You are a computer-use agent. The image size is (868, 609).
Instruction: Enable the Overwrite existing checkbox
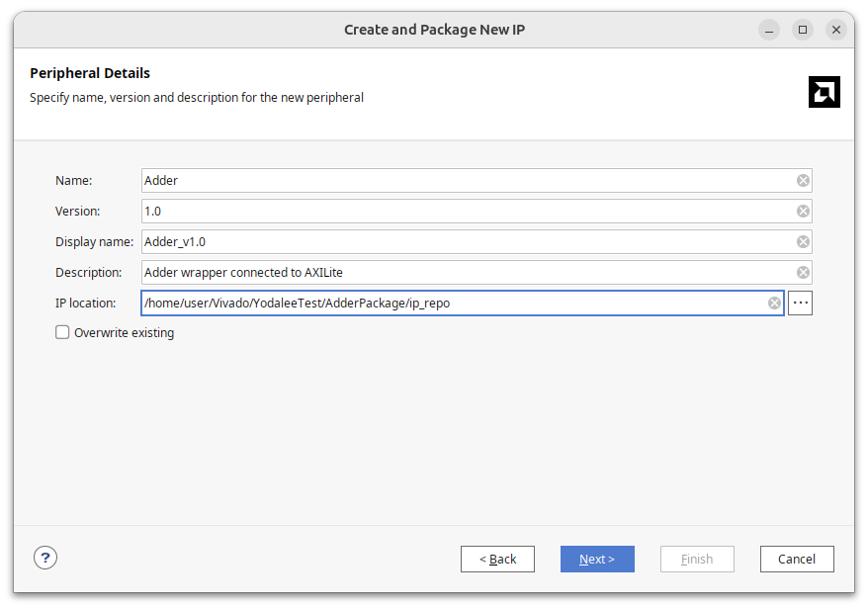tap(62, 332)
